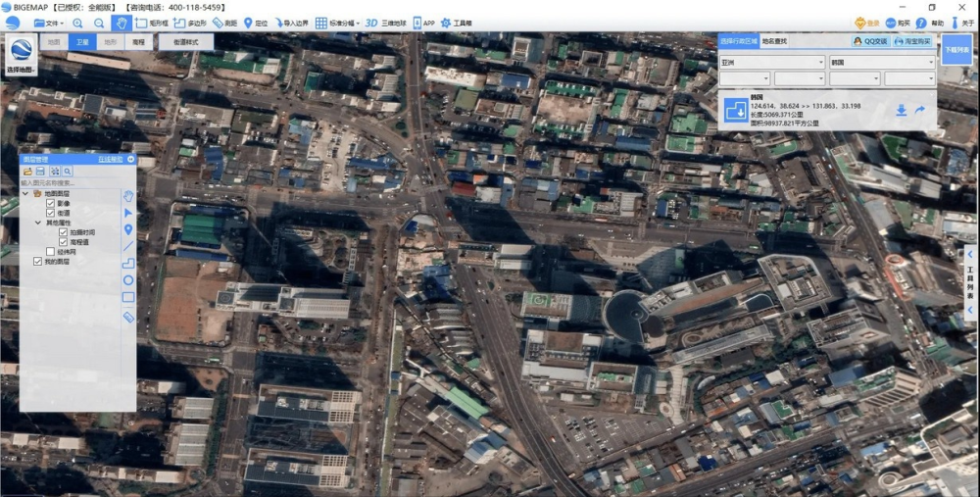
Task: Switch to the 地图 map tab
Action: pyautogui.click(x=54, y=42)
